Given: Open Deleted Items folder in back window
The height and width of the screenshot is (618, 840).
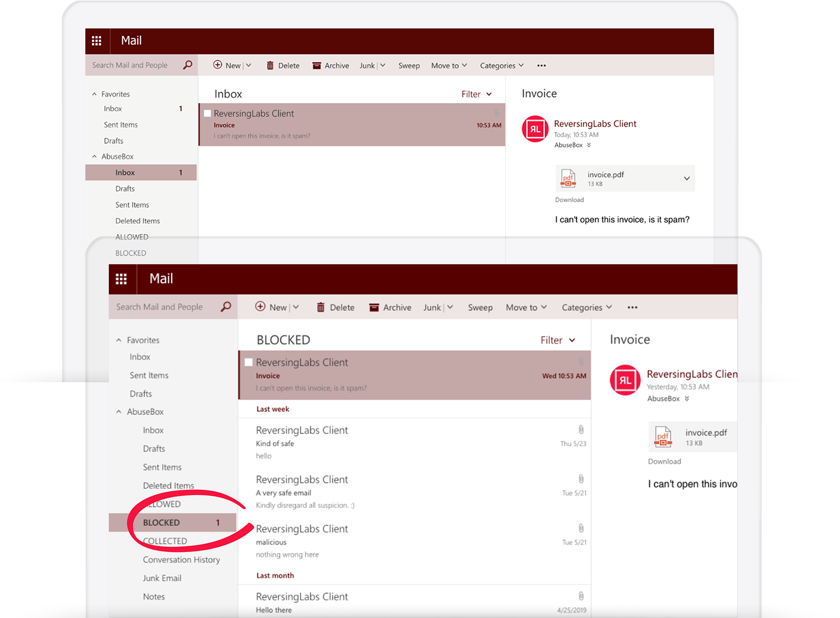Looking at the screenshot, I should pos(137,221).
